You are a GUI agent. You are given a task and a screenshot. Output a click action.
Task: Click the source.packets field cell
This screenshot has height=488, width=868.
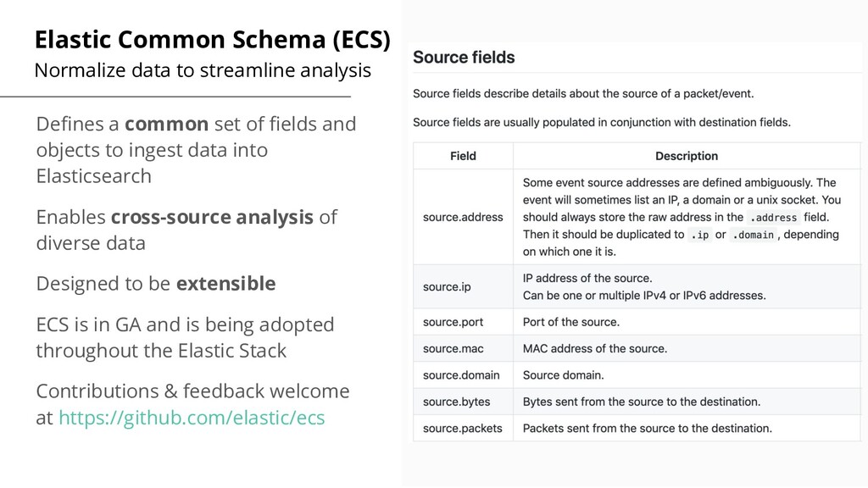(462, 428)
